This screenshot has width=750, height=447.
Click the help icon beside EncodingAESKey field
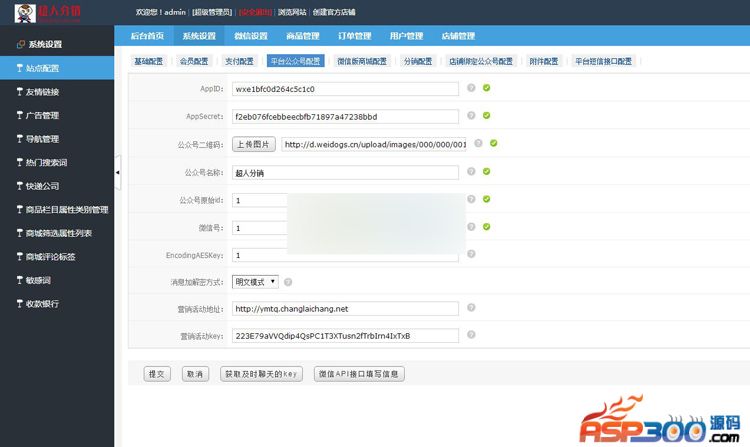click(471, 255)
